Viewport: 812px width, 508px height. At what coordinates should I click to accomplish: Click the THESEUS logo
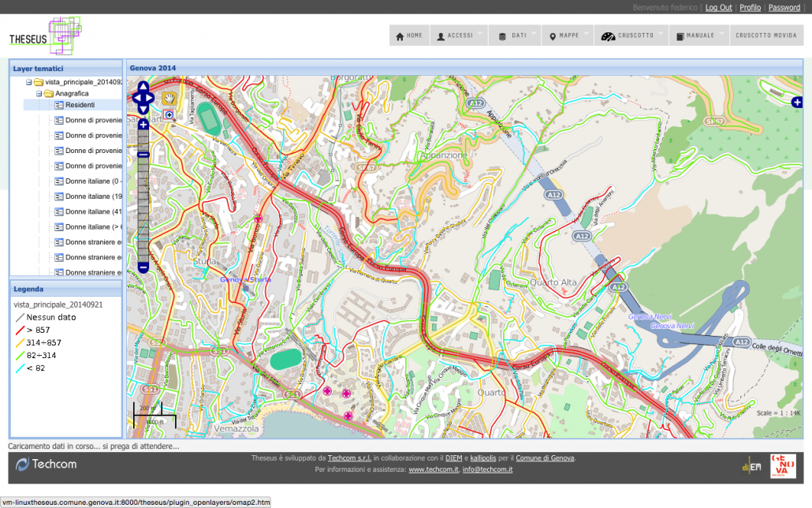pyautogui.click(x=46, y=36)
